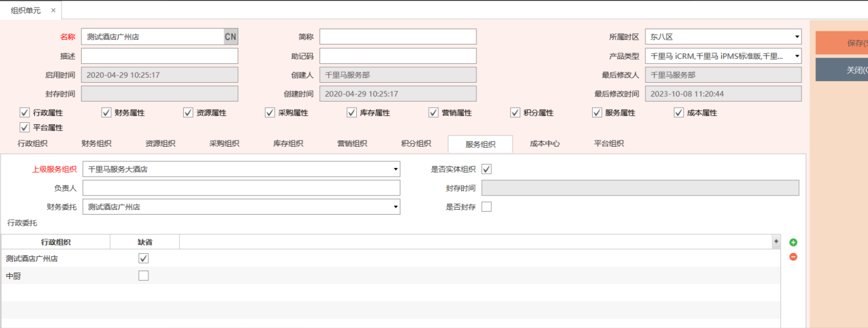Image resolution: width=868 pixels, height=328 pixels.
Task: Click the green add row icon
Action: (x=793, y=243)
